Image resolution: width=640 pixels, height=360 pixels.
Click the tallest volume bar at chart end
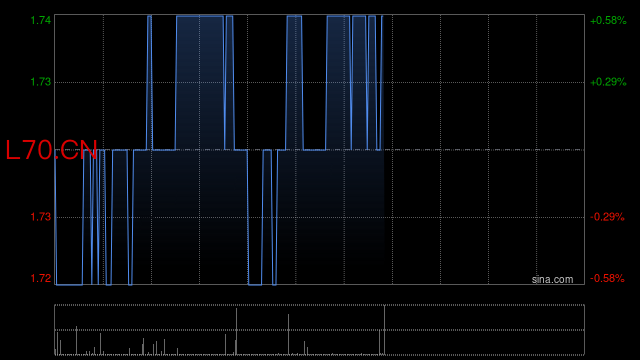tap(384, 330)
